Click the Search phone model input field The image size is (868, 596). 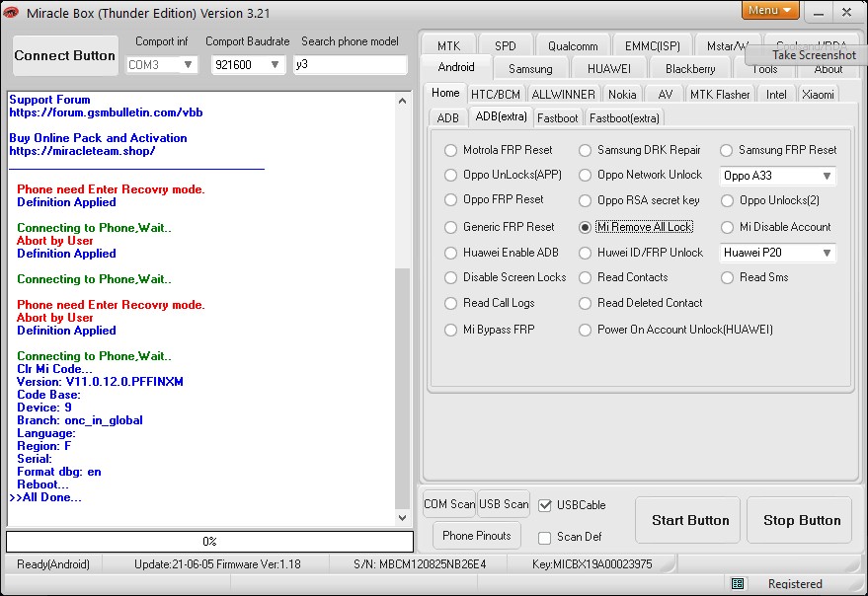350,65
